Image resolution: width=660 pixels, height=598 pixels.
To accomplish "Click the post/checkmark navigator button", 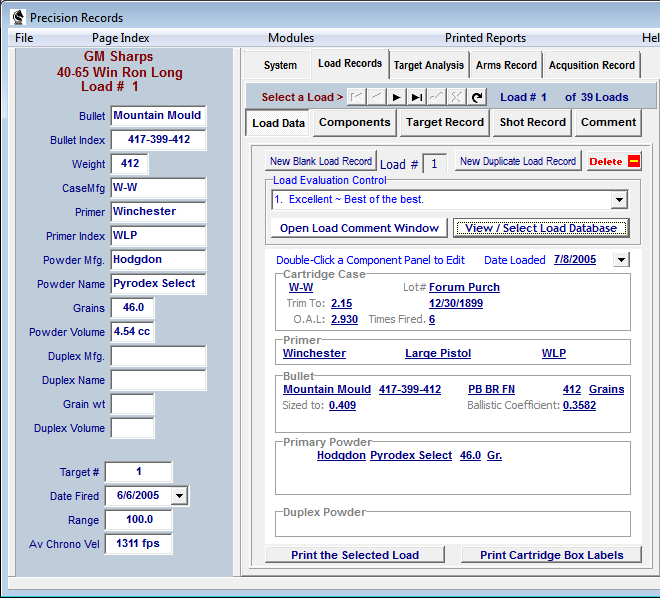I will [436, 97].
